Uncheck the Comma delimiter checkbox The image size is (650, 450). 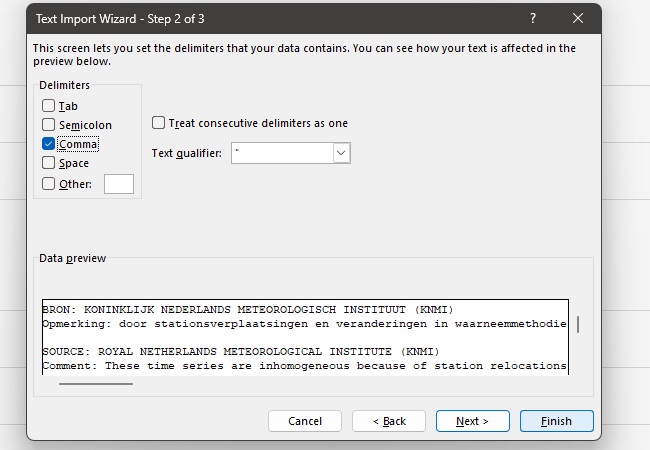click(49, 144)
